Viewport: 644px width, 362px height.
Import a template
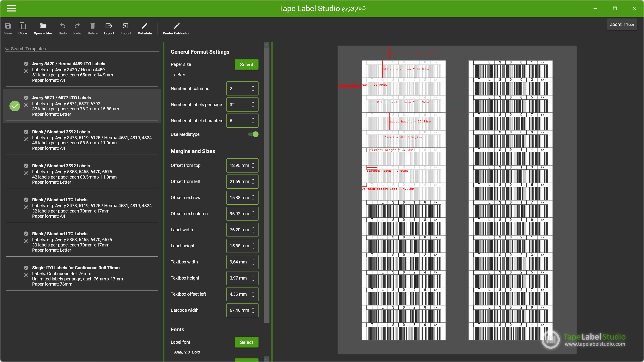pyautogui.click(x=125, y=29)
